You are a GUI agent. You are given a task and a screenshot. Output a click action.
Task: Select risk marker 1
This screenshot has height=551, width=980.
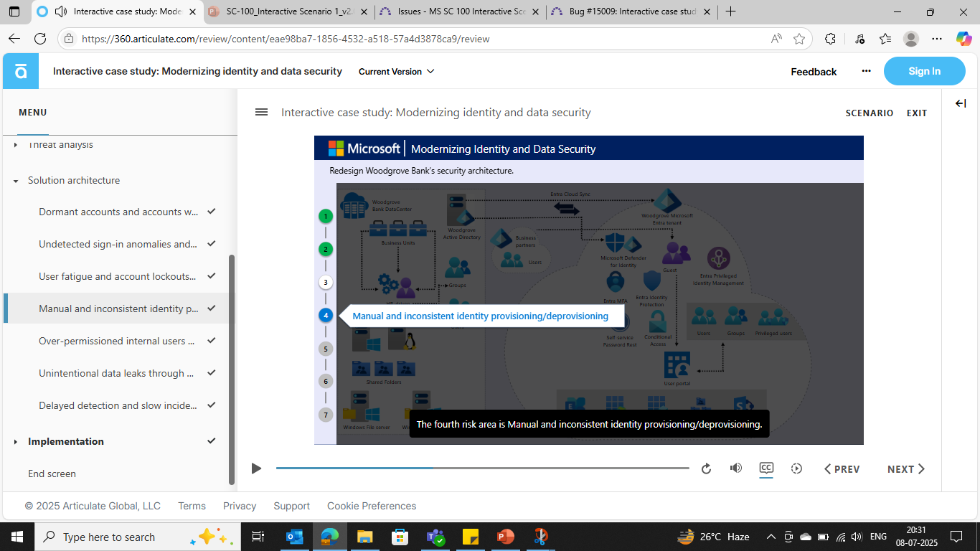pos(326,216)
